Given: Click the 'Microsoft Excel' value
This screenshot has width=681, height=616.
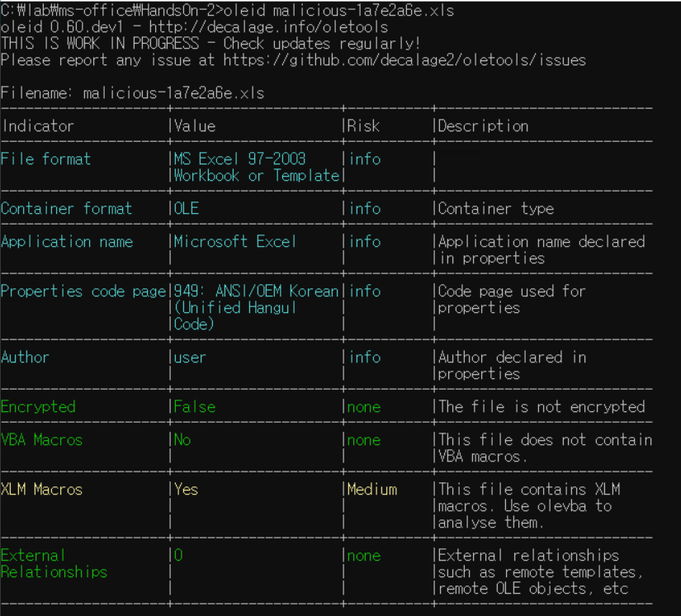Looking at the screenshot, I should [x=235, y=242].
